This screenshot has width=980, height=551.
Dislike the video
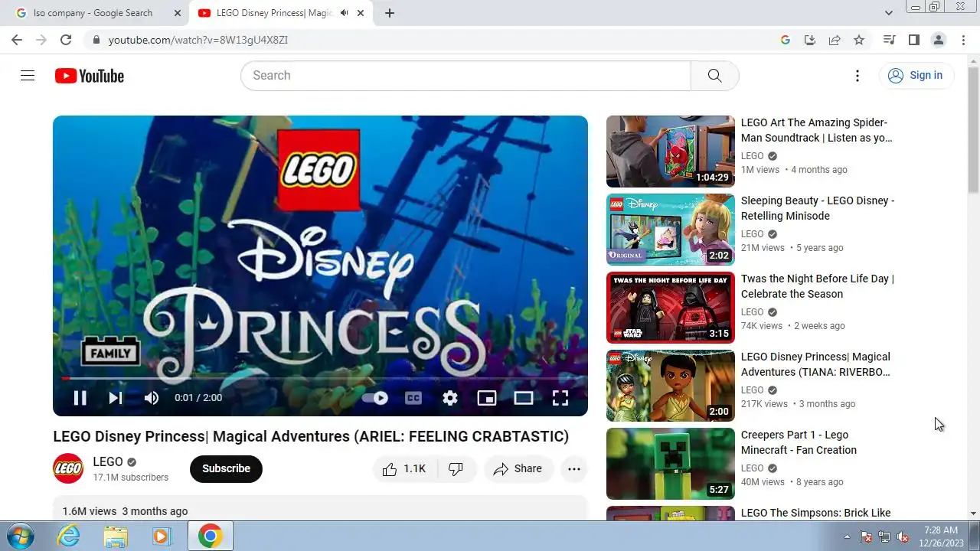[456, 469]
